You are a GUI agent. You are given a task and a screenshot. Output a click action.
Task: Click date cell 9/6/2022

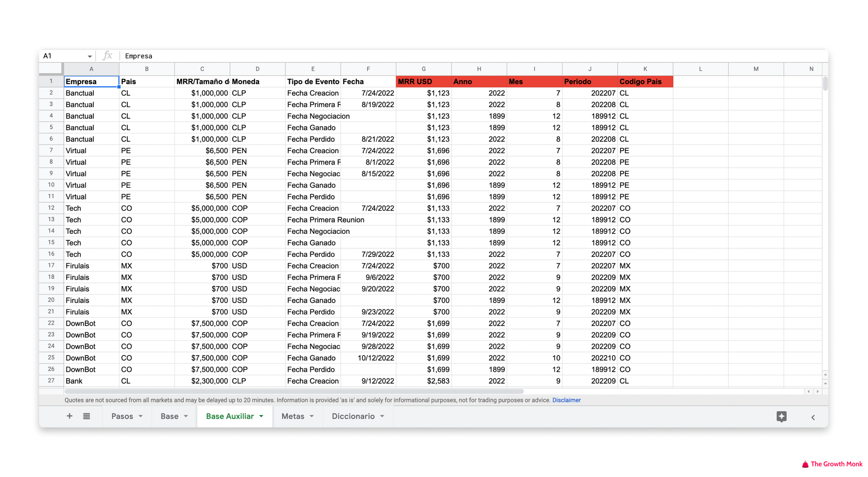[368, 277]
